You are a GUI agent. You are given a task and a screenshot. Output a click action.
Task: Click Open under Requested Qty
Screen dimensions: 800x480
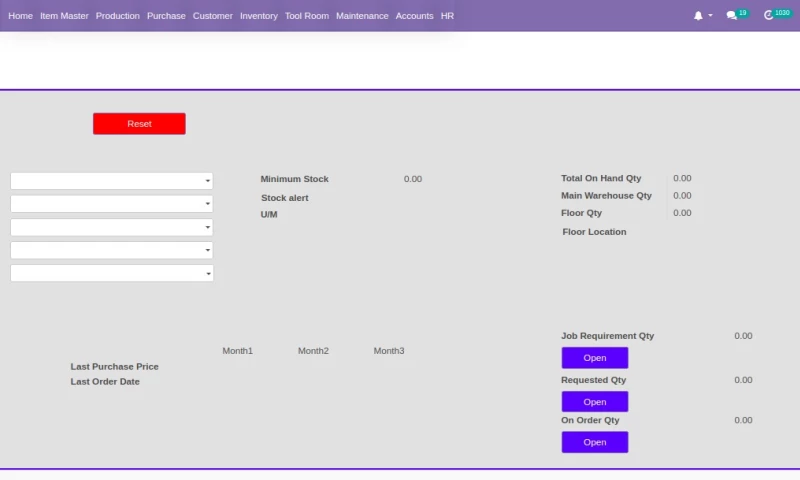click(x=595, y=402)
